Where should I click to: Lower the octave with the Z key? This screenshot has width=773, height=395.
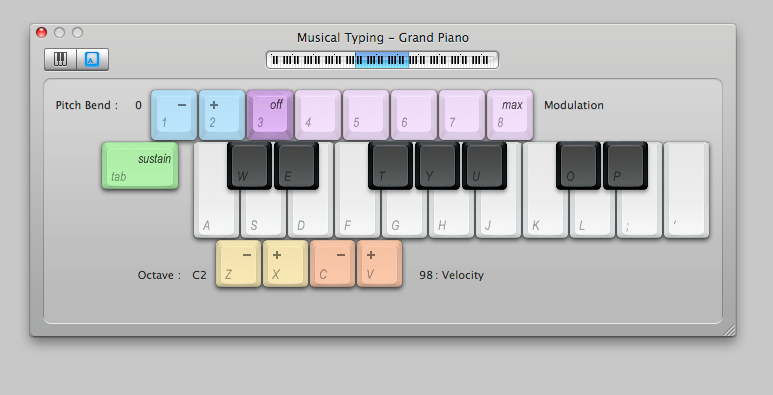point(239,263)
